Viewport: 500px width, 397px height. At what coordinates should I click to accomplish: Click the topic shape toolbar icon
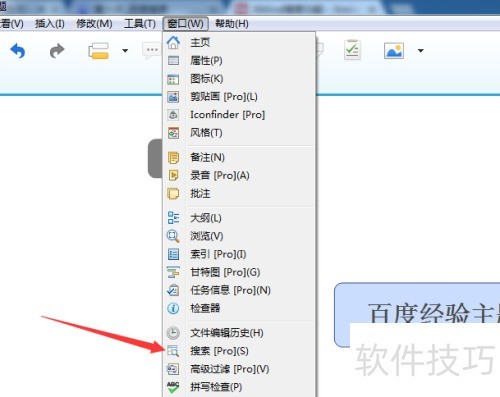coord(98,51)
